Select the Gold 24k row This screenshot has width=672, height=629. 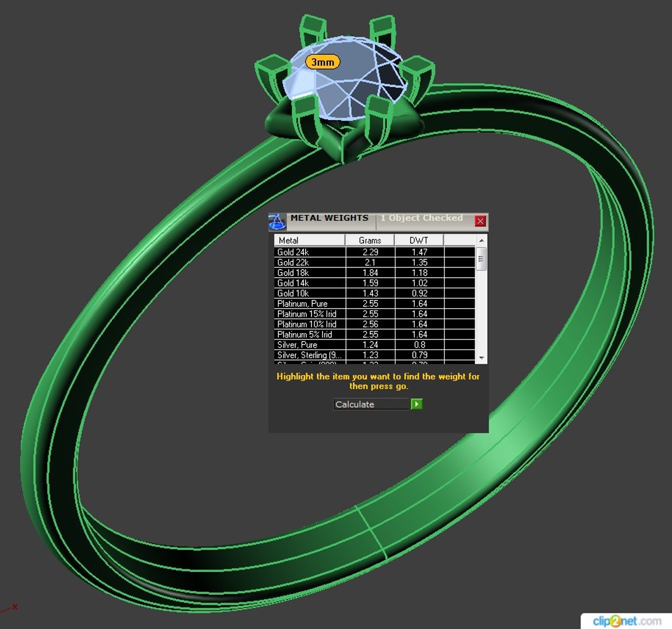(x=374, y=252)
